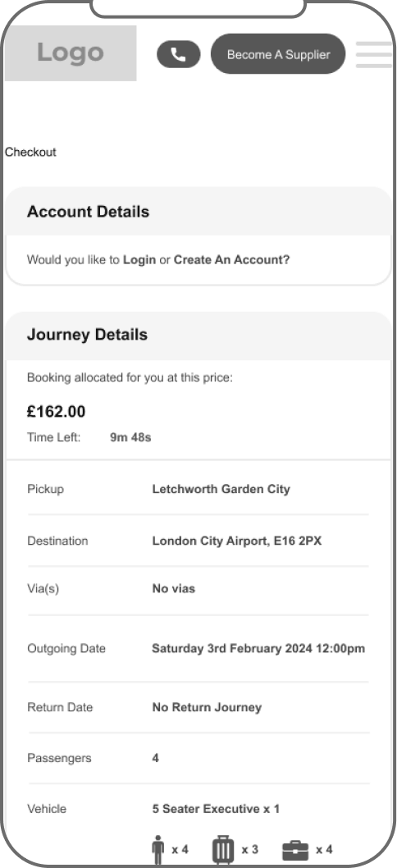Click the Checkout breadcrumb text
This screenshot has height=868, width=397.
click(x=30, y=153)
